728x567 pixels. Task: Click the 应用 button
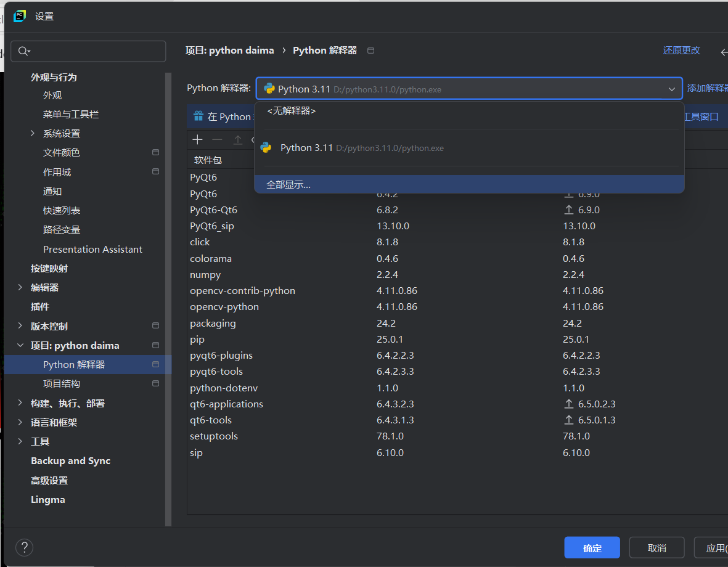click(712, 547)
